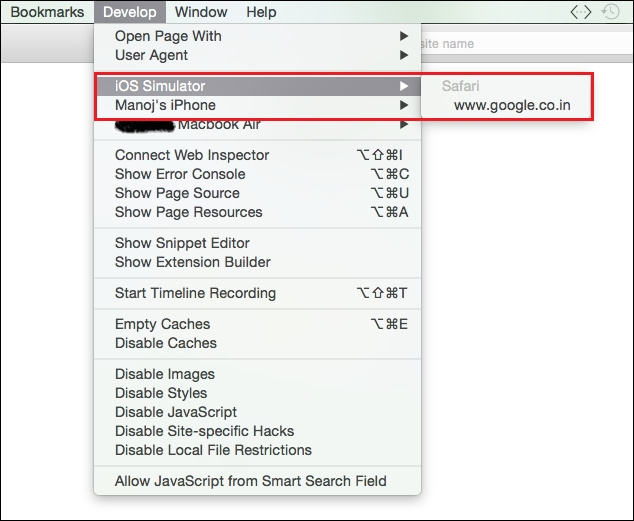Screen dimensions: 634x521
Task: Click the clock history icon in menu bar
Action: 610,12
